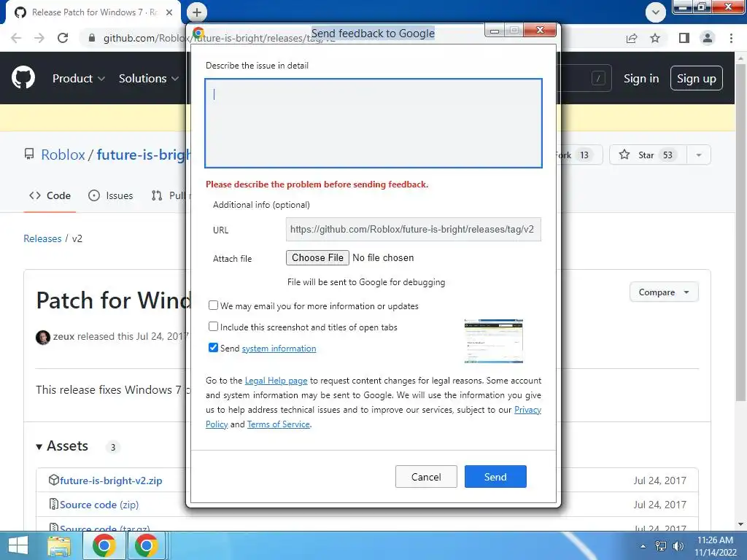Click the Chrome icon in feedback dialog title bar
Image resolution: width=747 pixels, height=560 pixels.
pyautogui.click(x=198, y=33)
